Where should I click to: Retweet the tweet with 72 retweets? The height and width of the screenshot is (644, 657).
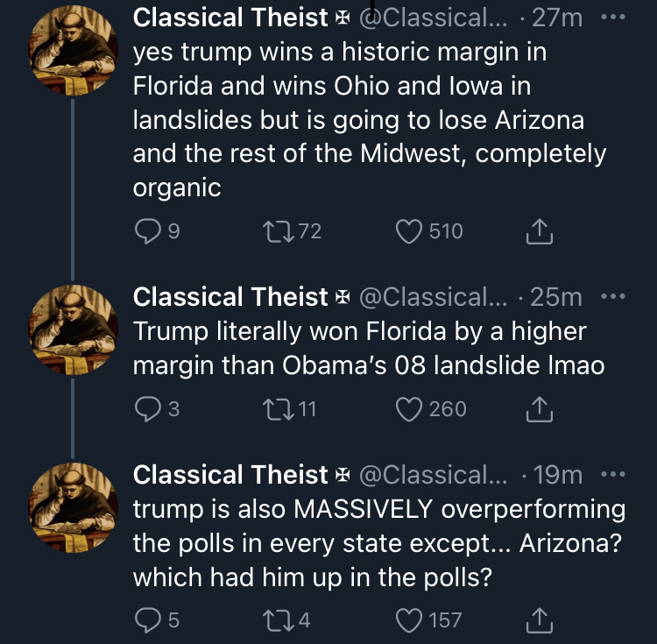[x=278, y=231]
